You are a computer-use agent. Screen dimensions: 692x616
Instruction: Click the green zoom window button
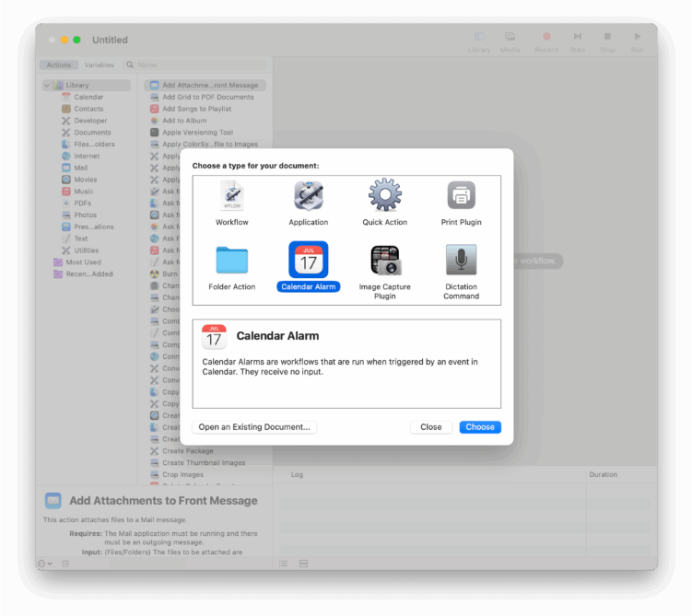coord(76,40)
